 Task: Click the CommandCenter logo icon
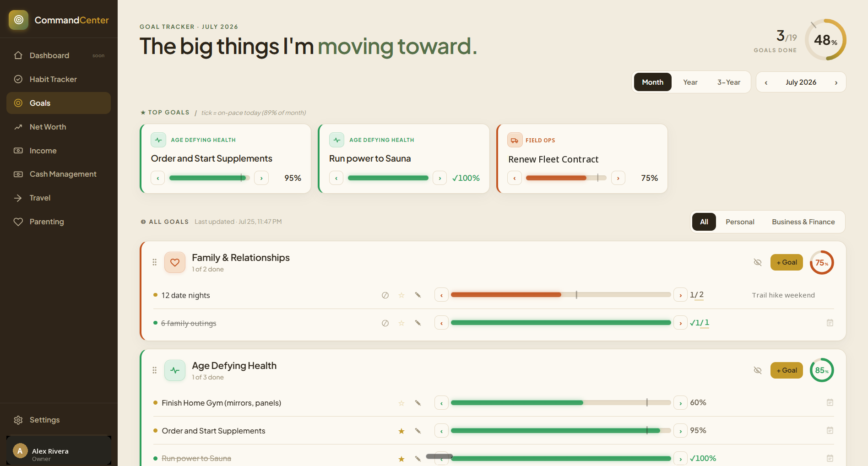[19, 20]
